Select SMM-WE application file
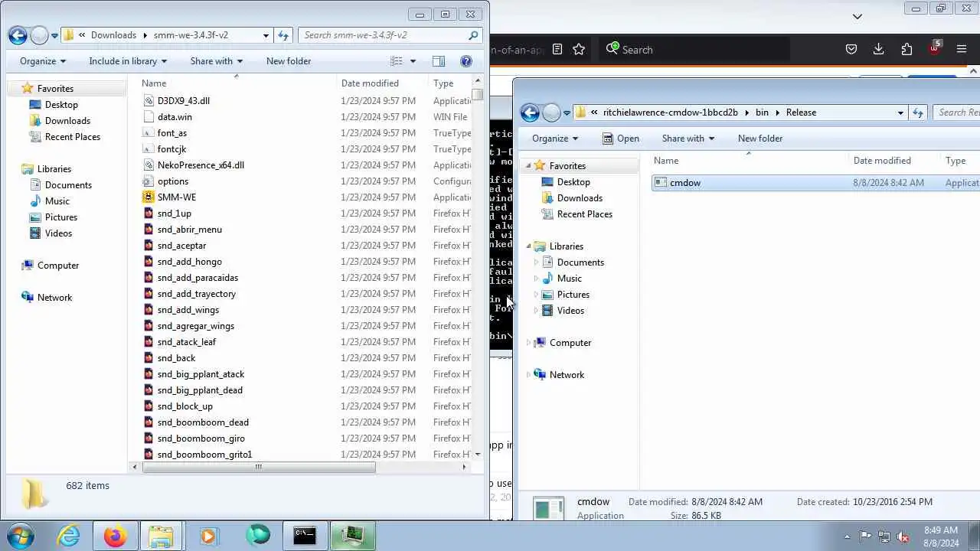Screen dimensions: 980x551 pyautogui.click(x=176, y=197)
